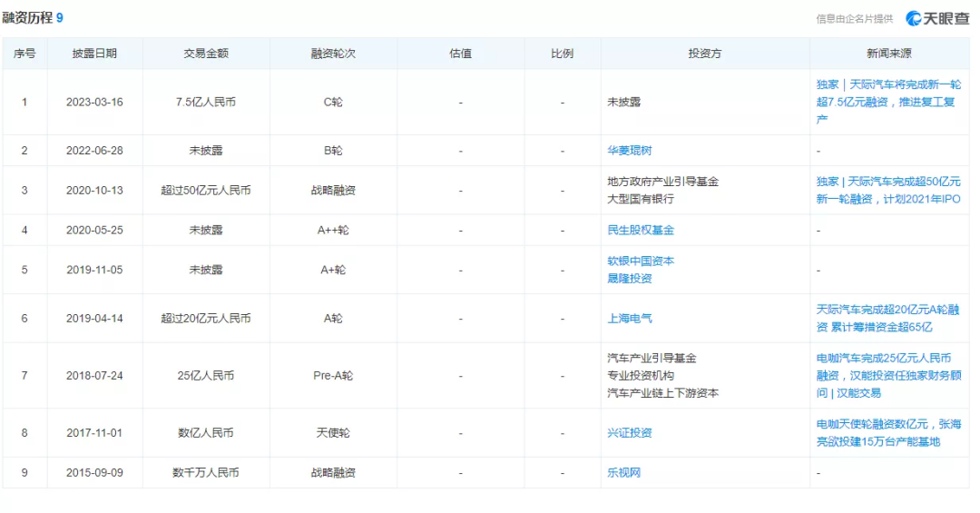The height and width of the screenshot is (513, 980).
Task: Click the round cell Pre-A轮
Action: pos(333,375)
